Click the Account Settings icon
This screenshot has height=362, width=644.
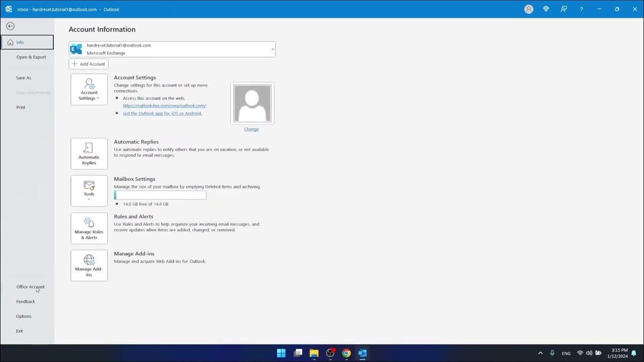tap(89, 85)
